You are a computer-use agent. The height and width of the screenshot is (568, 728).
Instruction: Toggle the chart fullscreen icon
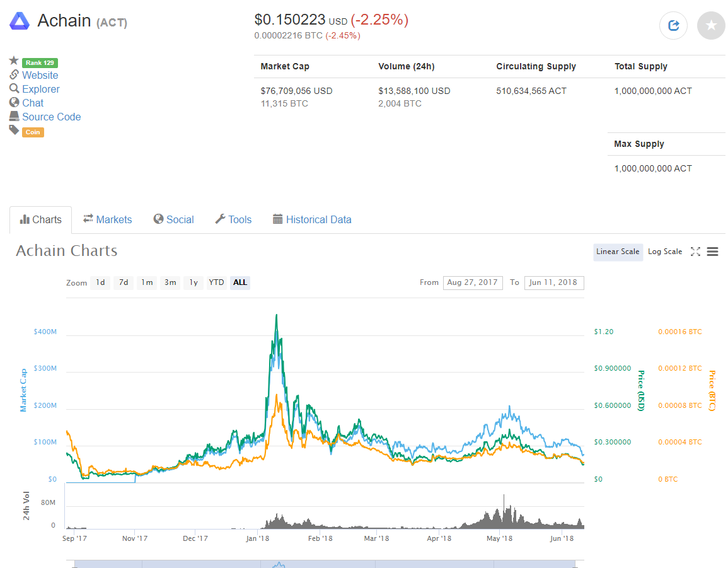coord(695,252)
